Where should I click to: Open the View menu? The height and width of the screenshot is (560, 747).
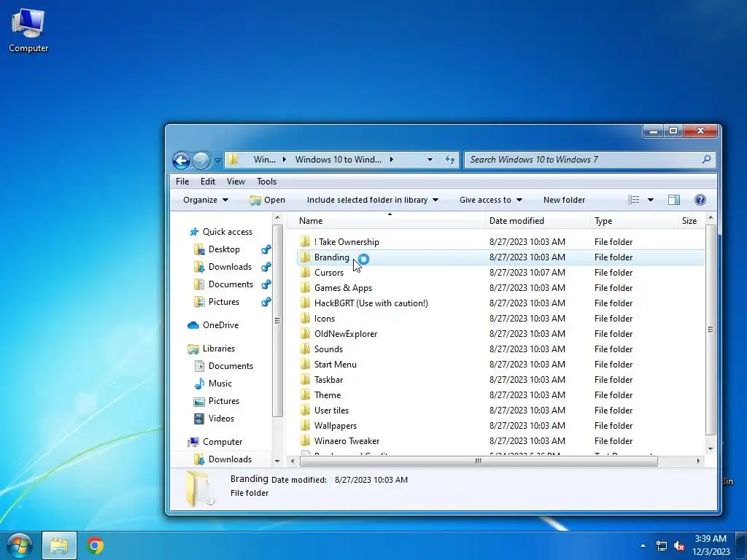(236, 182)
